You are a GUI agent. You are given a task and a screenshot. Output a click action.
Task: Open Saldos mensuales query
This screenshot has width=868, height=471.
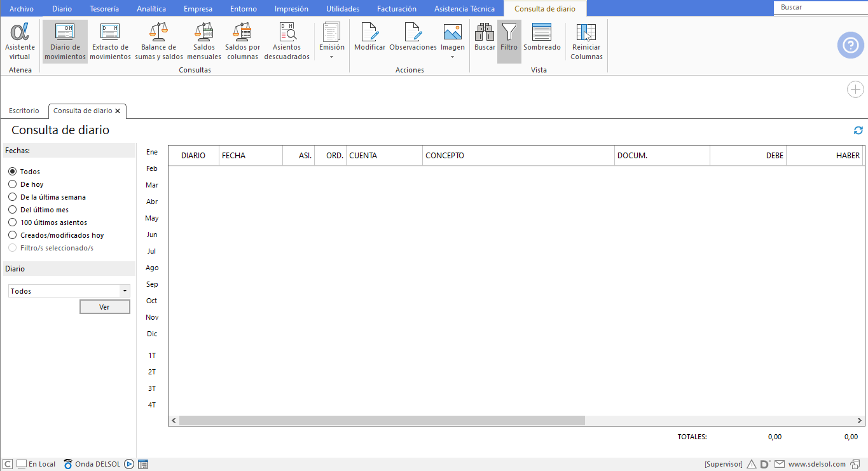[x=204, y=42]
